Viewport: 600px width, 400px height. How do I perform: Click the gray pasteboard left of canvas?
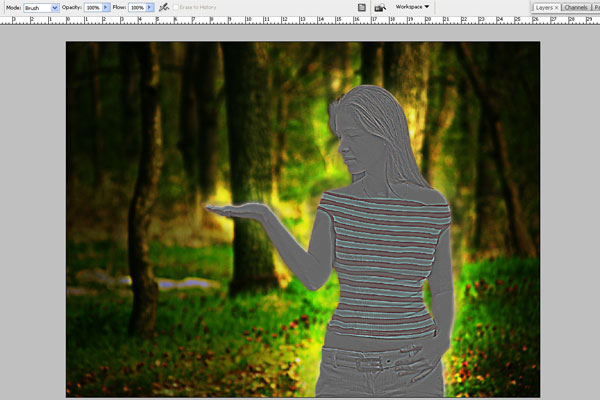point(32,220)
